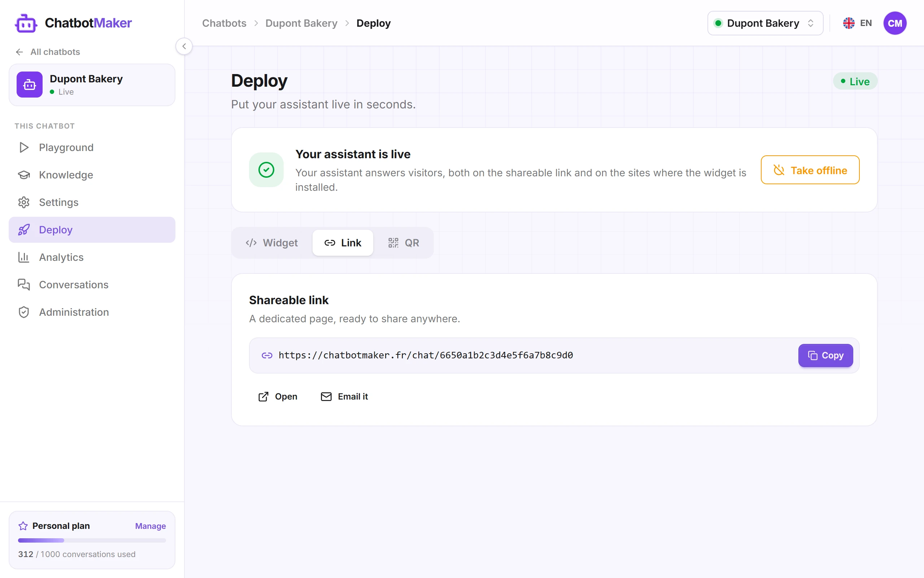The image size is (924, 578).
Task: Collapse the sidebar with the chevron button
Action: tap(184, 46)
